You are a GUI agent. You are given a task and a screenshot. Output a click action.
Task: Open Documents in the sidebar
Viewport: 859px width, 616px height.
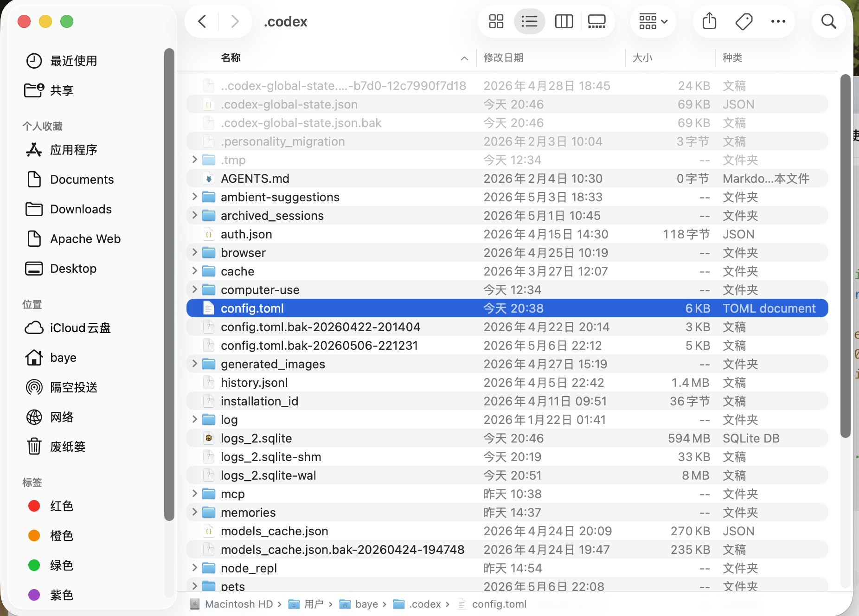click(70, 180)
